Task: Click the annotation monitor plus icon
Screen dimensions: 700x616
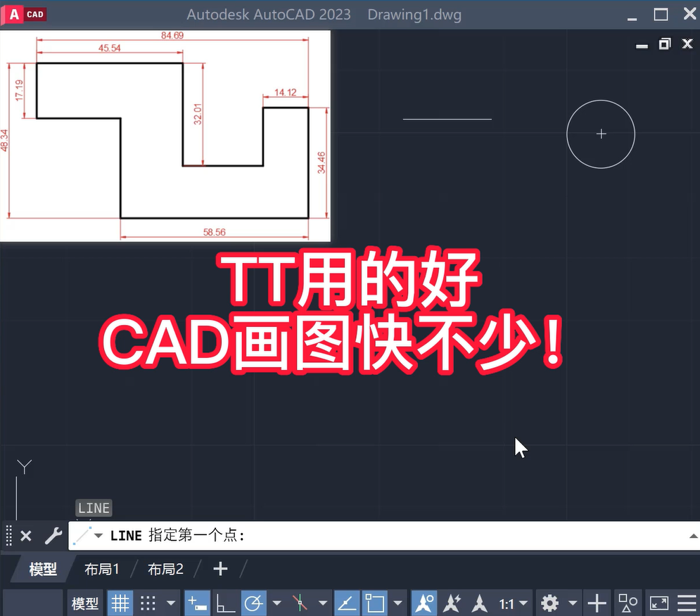Action: [597, 603]
